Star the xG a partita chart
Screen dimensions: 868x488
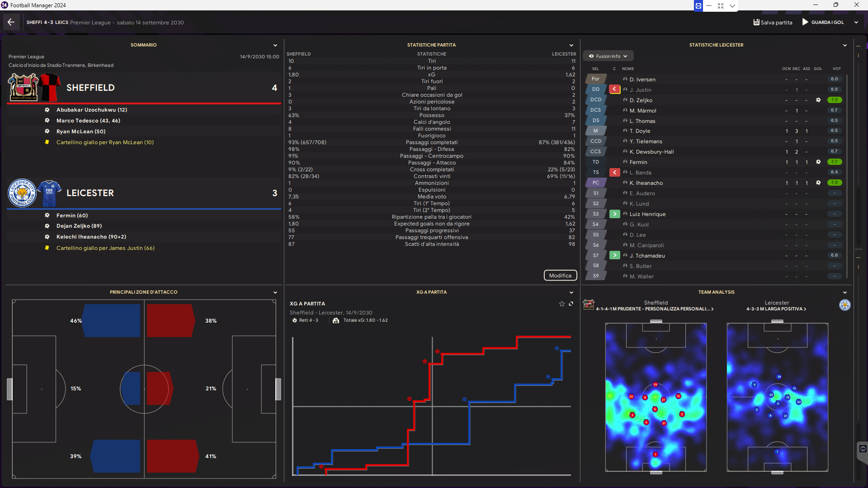coord(561,304)
